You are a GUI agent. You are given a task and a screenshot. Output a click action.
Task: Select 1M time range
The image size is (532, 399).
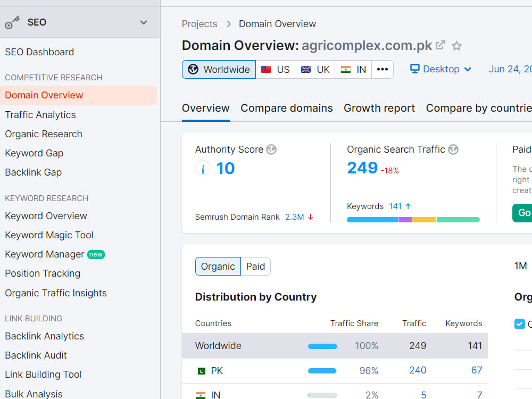click(x=520, y=266)
